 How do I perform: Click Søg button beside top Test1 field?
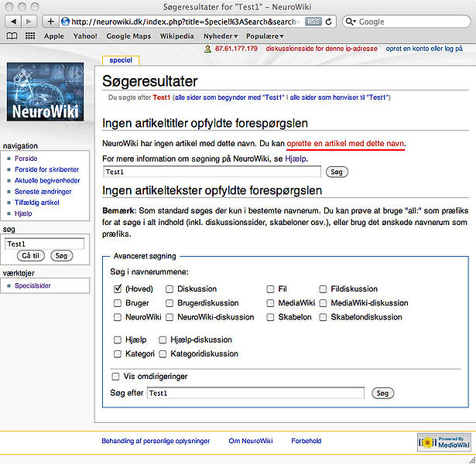tap(337, 172)
